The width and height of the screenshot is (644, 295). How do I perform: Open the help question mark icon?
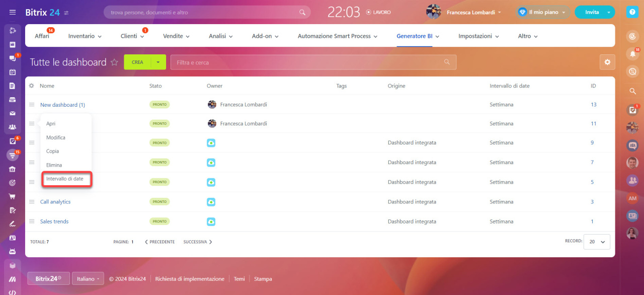[x=632, y=12]
